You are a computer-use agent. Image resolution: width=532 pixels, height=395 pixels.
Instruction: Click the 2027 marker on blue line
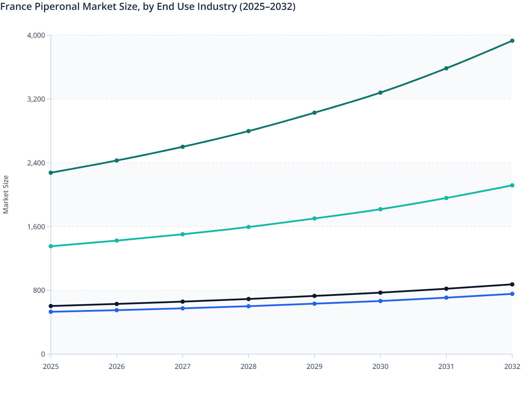(183, 308)
